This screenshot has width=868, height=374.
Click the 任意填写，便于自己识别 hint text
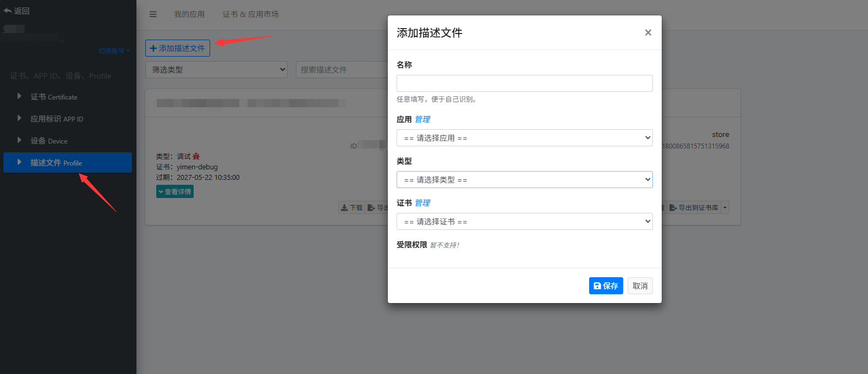click(437, 100)
